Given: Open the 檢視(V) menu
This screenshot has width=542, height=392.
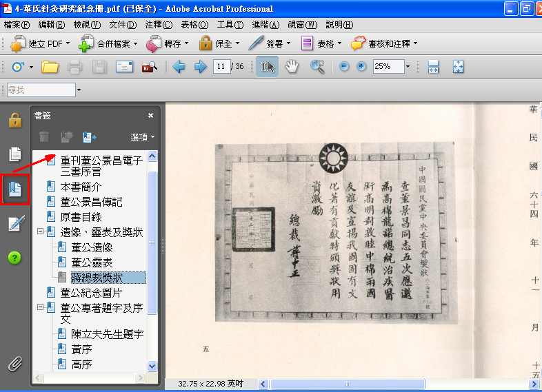Looking at the screenshot, I should (87, 25).
